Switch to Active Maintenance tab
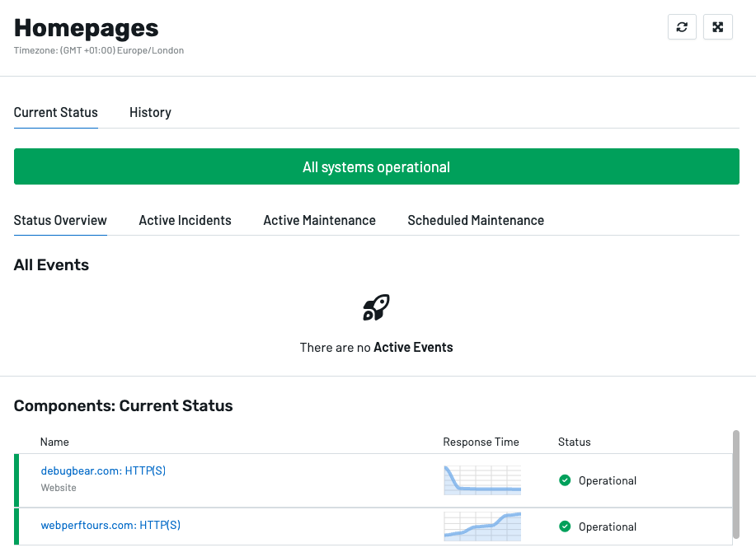756x557 pixels. click(319, 220)
